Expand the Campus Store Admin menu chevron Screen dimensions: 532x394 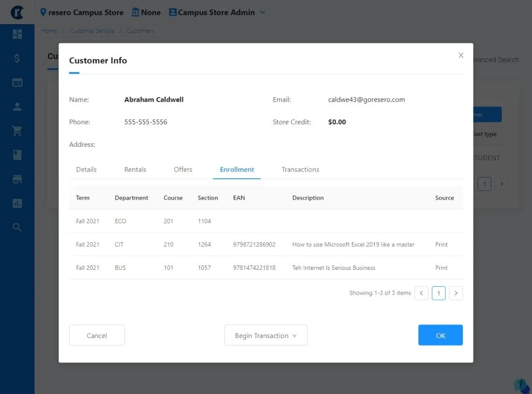262,12
